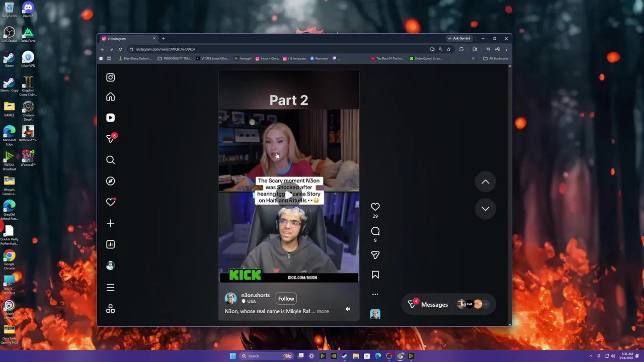
Task: Click n3on.shorts profile picture
Action: coord(230,299)
